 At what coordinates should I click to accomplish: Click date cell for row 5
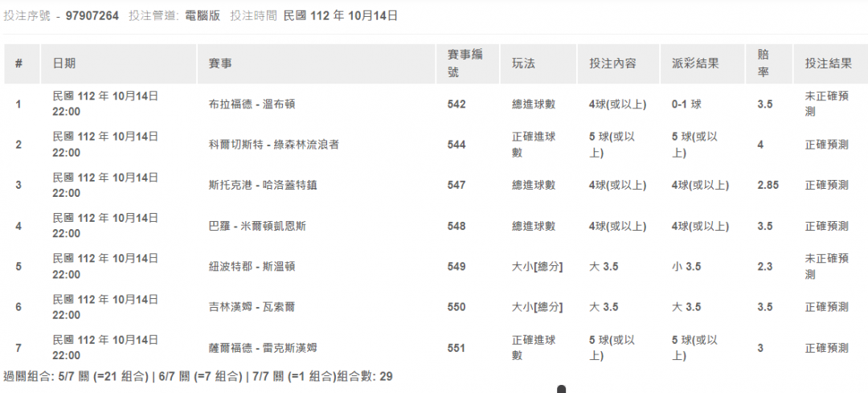[106, 266]
